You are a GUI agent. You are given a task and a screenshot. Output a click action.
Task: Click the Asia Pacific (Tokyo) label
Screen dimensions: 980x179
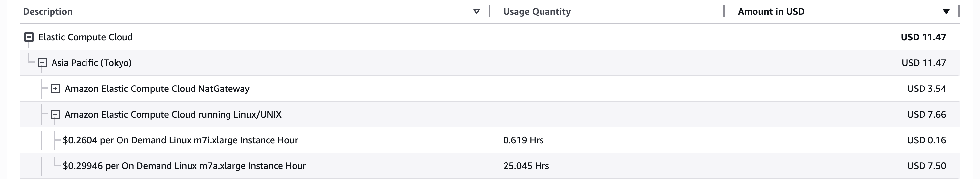91,63
